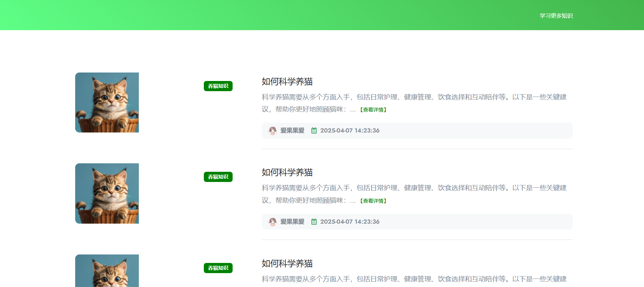This screenshot has width=644, height=287.
Task: Click the second article's summary text
Action: pyautogui.click(x=414, y=194)
